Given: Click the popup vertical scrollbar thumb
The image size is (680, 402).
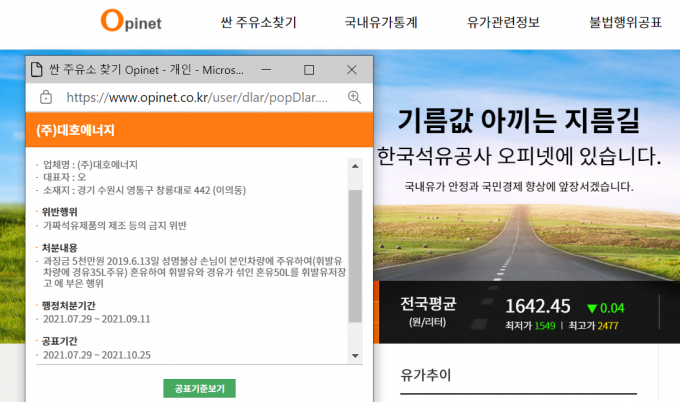Looking at the screenshot, I should point(355,256).
